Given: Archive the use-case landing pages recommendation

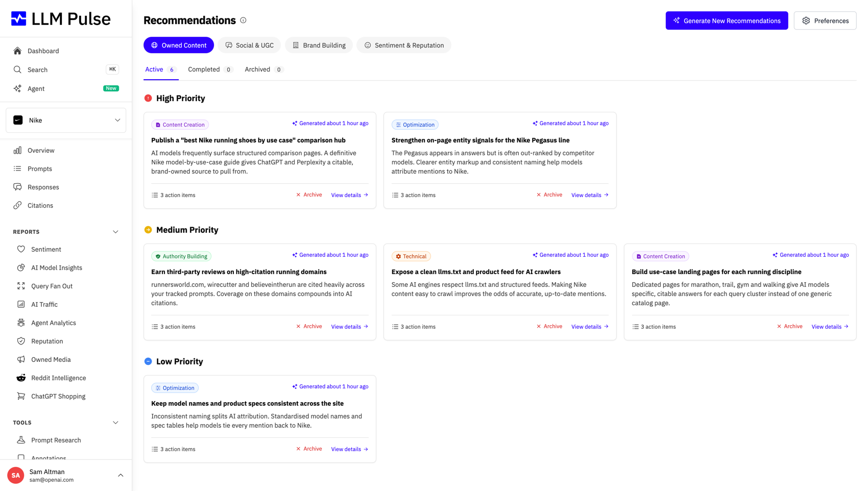Looking at the screenshot, I should 790,327.
